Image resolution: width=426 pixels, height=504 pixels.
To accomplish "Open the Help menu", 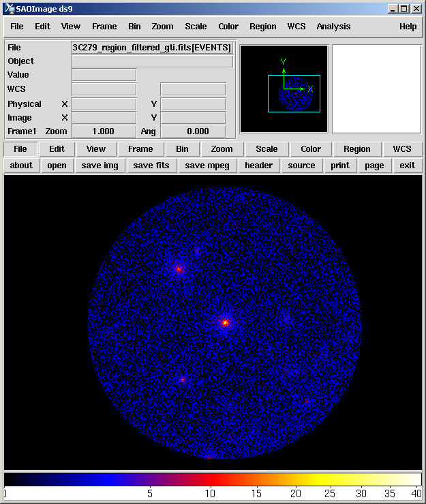I will 408,27.
